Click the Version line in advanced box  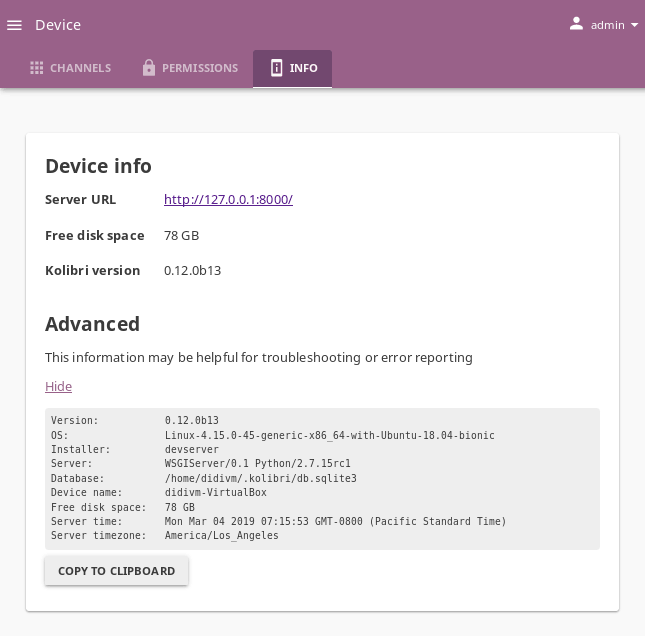(x=135, y=420)
